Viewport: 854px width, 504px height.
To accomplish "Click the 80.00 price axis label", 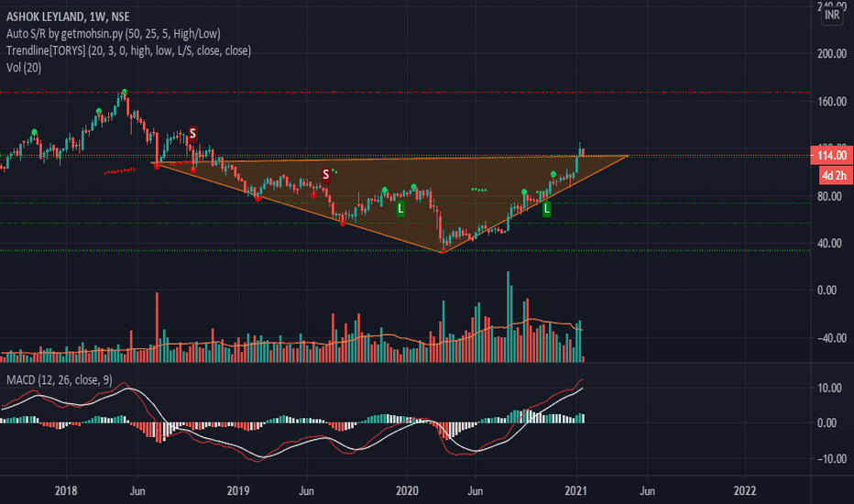I will [829, 196].
